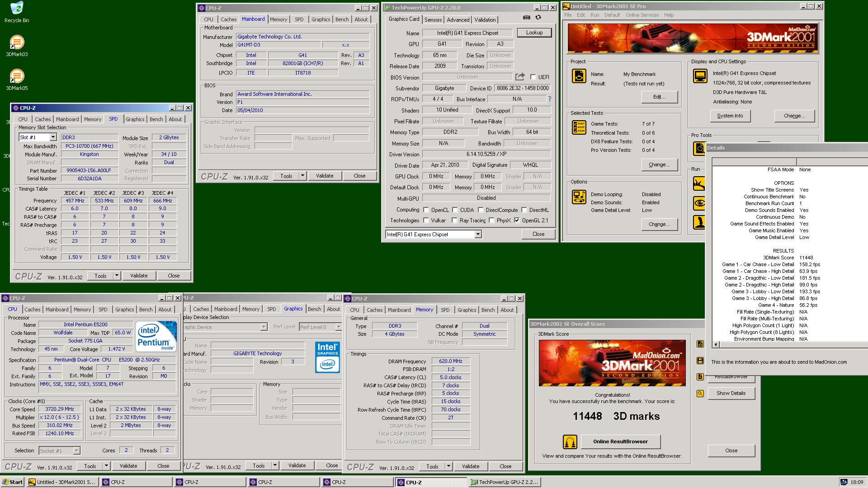Toggle the DirectML checkbox

[524, 210]
